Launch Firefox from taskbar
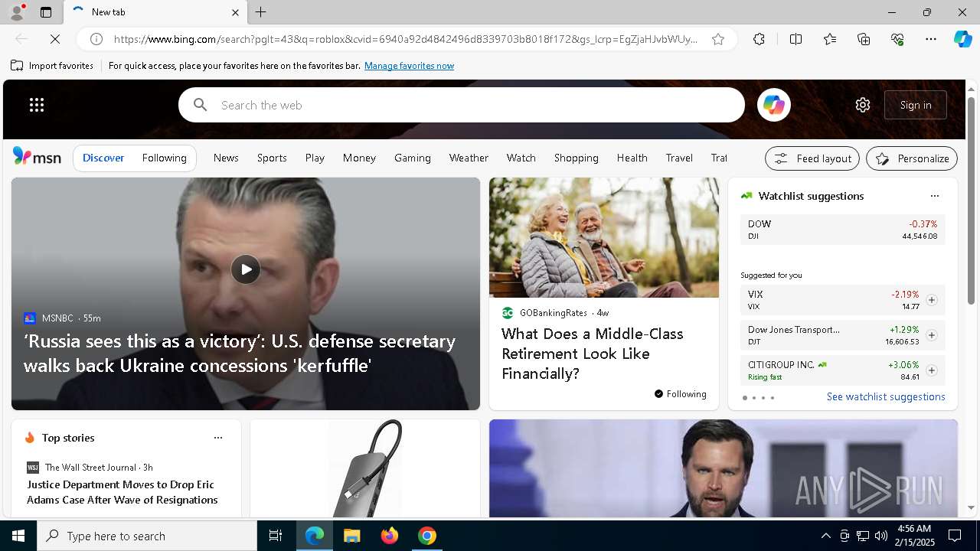 (x=390, y=536)
